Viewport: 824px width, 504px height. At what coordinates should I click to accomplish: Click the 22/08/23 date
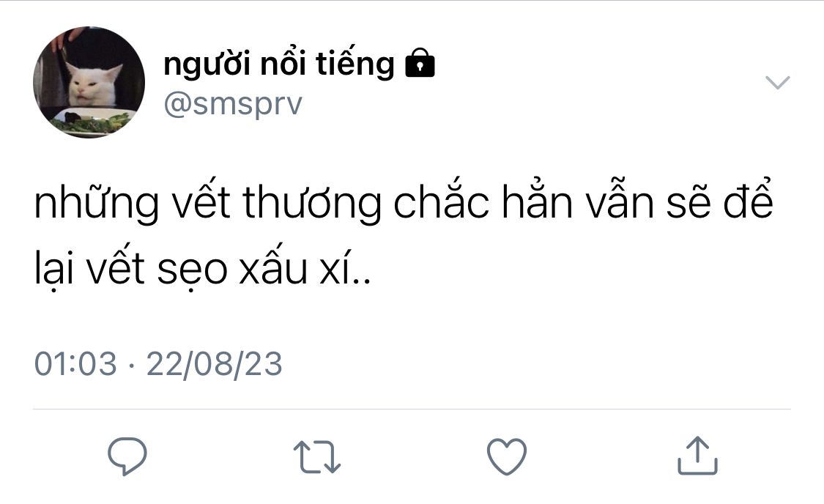tap(215, 363)
